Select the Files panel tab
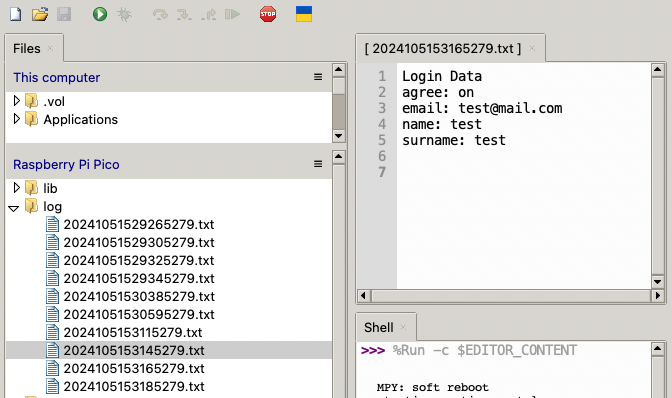The height and width of the screenshot is (398, 672). (27, 48)
